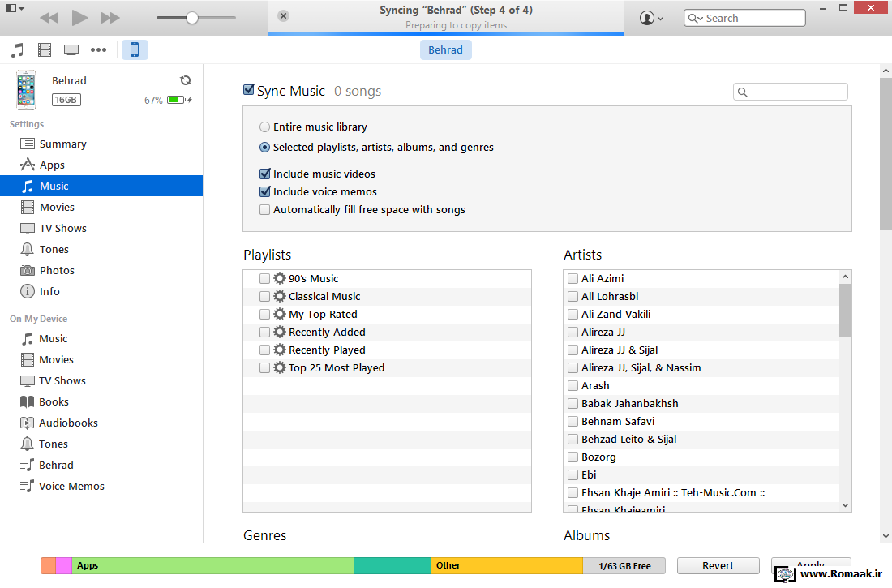Adjust the volume slider knob
This screenshot has width=892, height=588.
point(192,18)
